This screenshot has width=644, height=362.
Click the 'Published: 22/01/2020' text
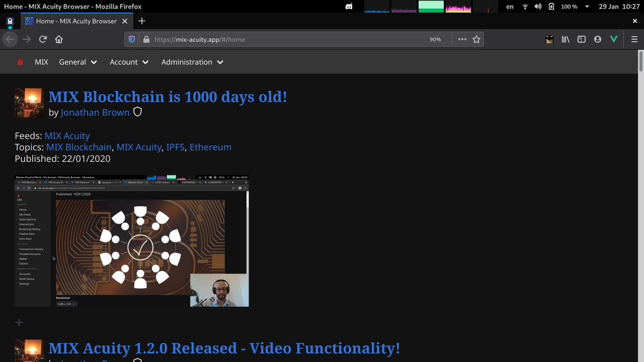pos(62,159)
